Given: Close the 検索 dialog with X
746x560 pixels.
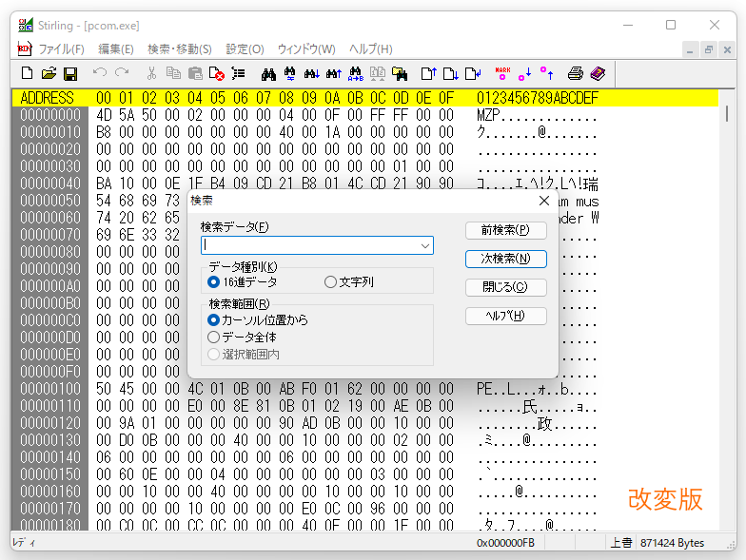Looking at the screenshot, I should click(544, 201).
